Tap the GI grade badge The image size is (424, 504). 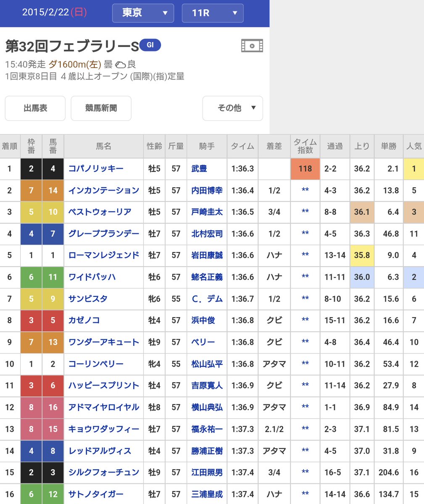pos(150,45)
